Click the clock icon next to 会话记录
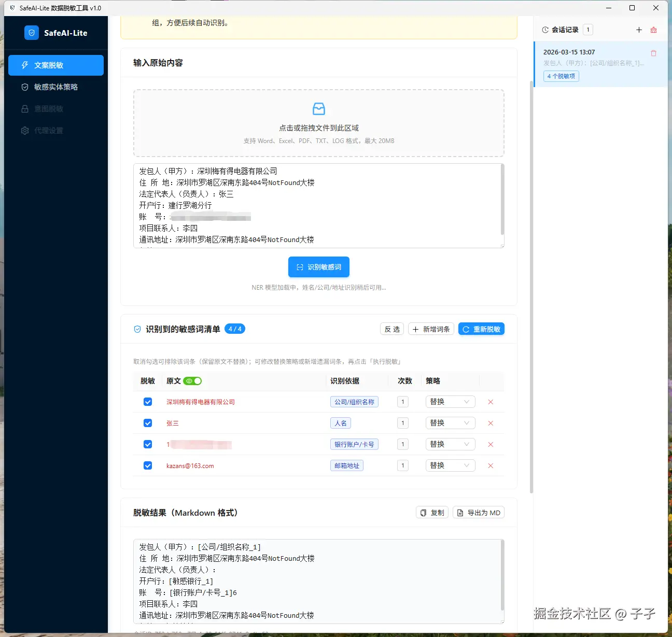Viewport: 672px width, 637px height. point(545,30)
